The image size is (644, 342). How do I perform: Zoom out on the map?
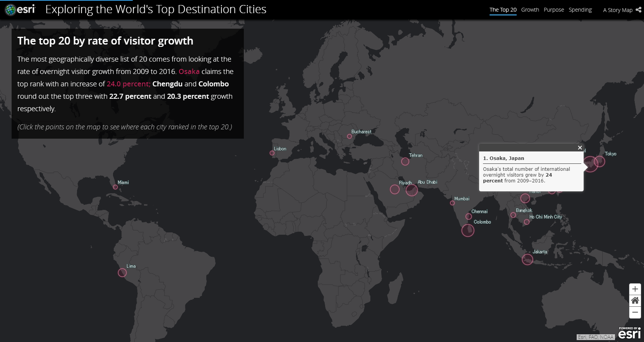tap(635, 312)
